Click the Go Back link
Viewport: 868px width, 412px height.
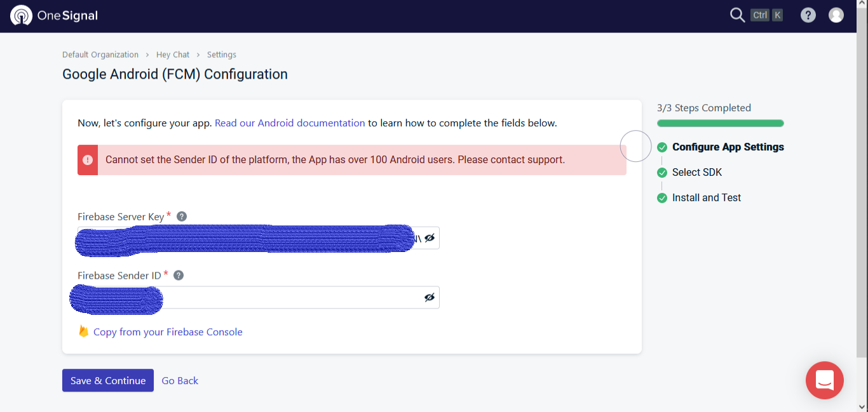coord(180,381)
